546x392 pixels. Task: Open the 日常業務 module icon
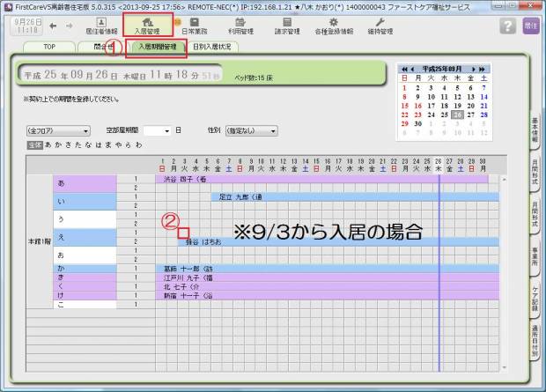(194, 25)
